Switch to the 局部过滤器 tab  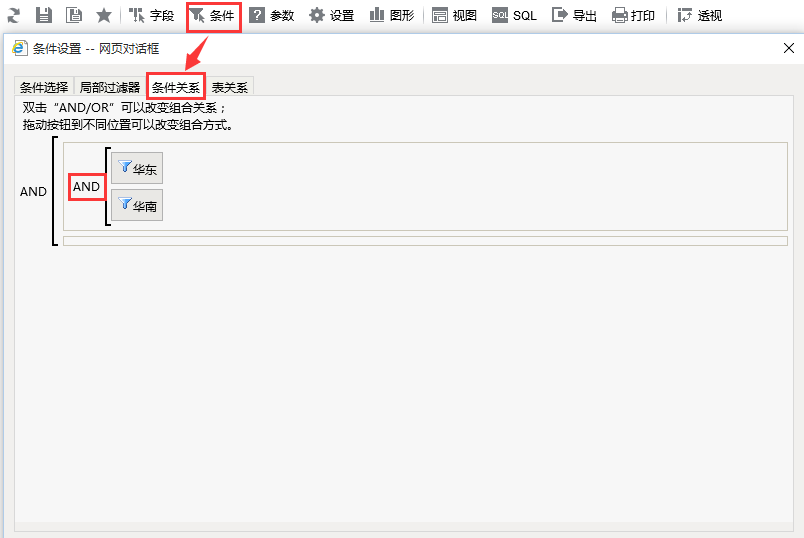coord(110,87)
